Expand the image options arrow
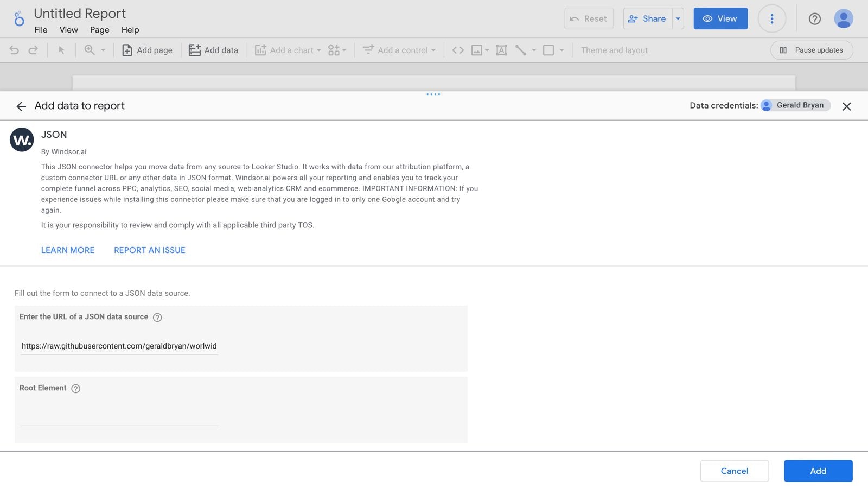The image size is (868, 494). [x=487, y=50]
